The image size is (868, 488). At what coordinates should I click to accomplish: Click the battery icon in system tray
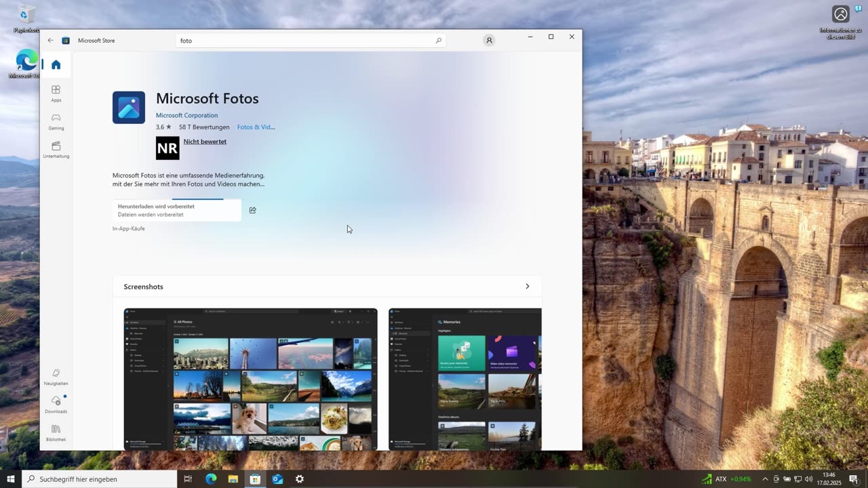[787, 479]
